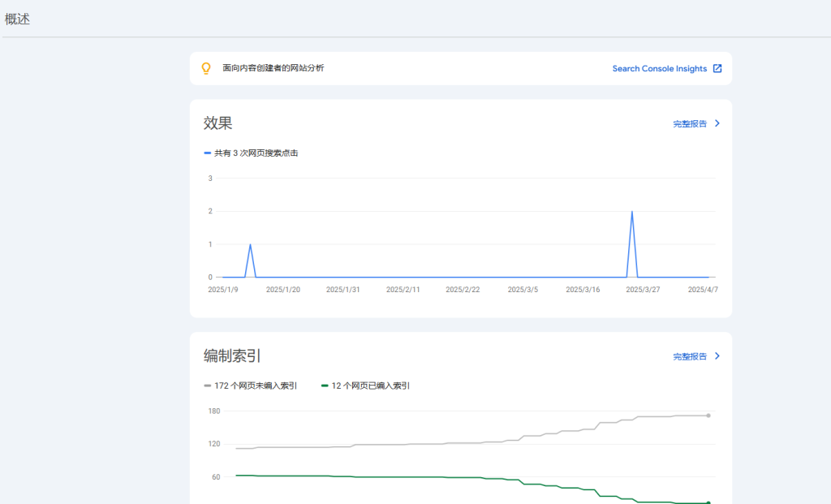Click the external link icon beside Search Console Insights
Image resolution: width=831 pixels, height=504 pixels.
coord(717,68)
